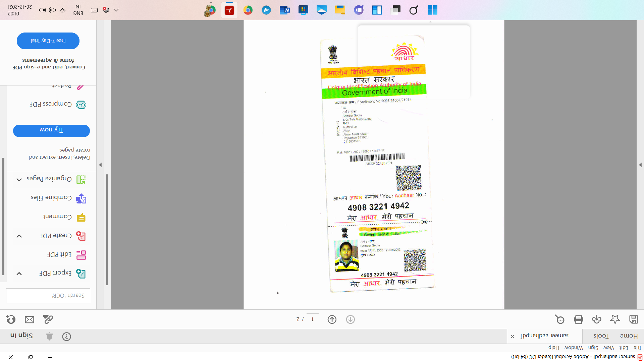Click the Search 'OCR' tools field
Screen dimensions: 644x362
(48, 296)
